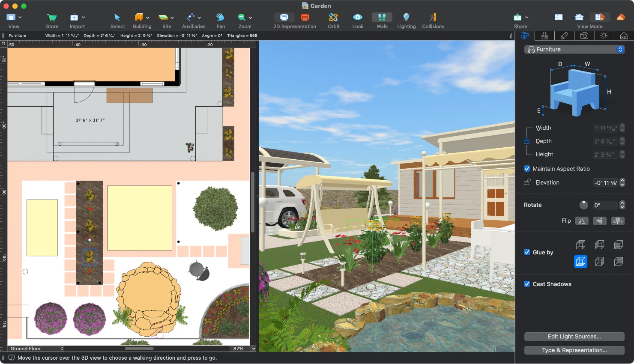Select the grill object in the 2D plan
Screen dimensions: 634x364
point(199,270)
